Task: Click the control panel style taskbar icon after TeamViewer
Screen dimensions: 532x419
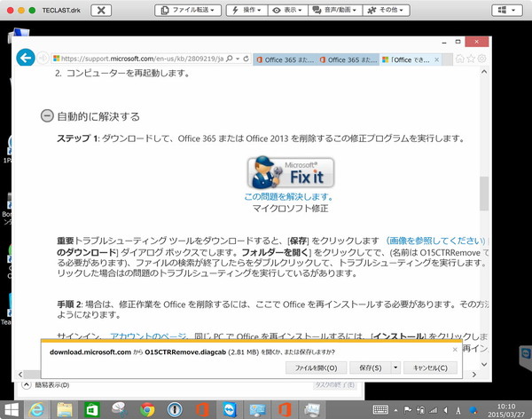Action: click(x=257, y=410)
